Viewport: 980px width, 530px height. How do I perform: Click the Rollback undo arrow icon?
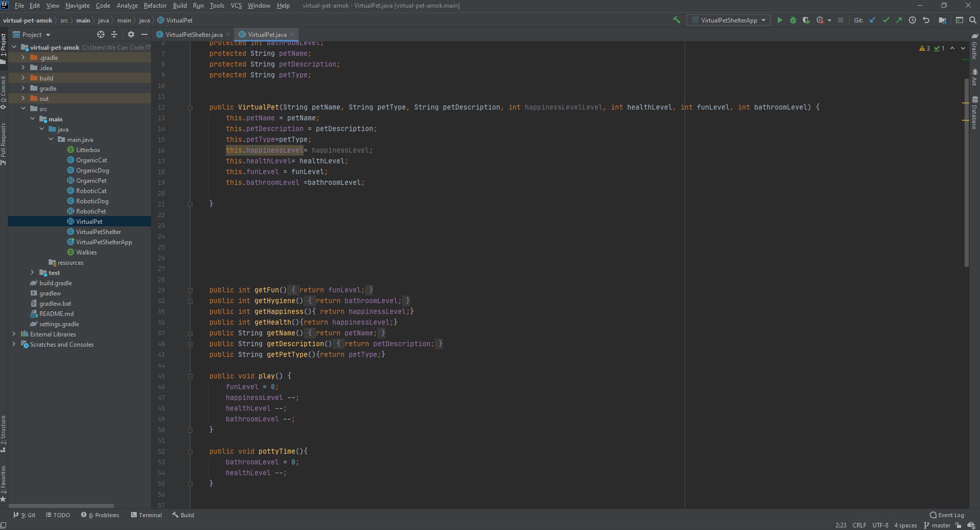point(926,20)
